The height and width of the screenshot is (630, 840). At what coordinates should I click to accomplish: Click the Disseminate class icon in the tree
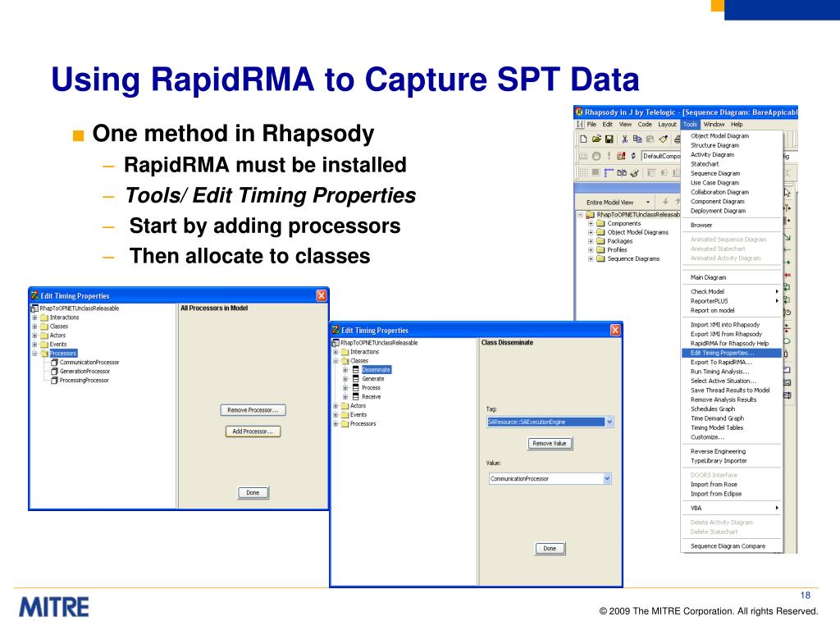(356, 370)
